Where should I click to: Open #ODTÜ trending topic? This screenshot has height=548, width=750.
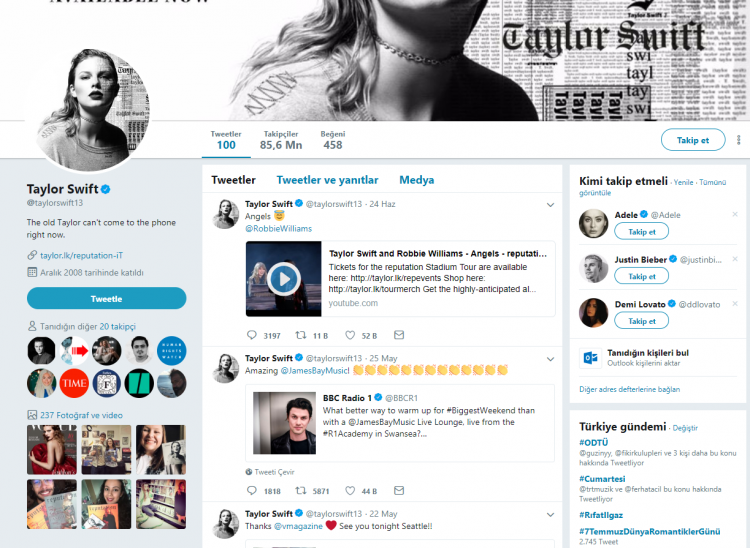coord(594,442)
